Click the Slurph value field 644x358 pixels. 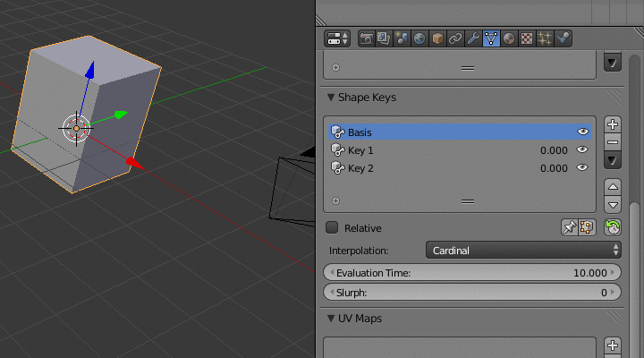472,293
